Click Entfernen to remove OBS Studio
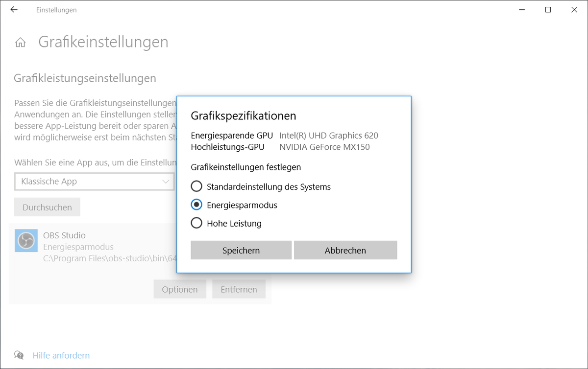The image size is (588, 369). click(x=239, y=290)
